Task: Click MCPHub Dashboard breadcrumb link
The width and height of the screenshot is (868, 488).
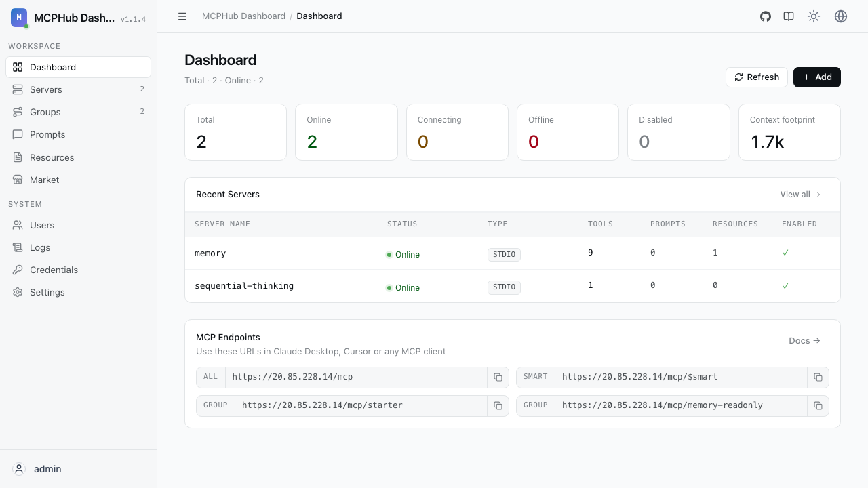Action: (x=243, y=16)
